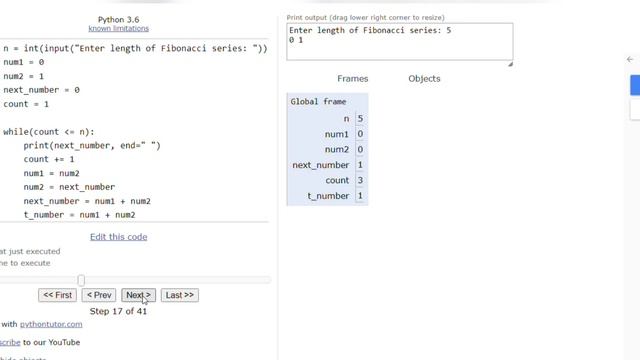Click code line 'while(count <= n):'

pos(49,132)
